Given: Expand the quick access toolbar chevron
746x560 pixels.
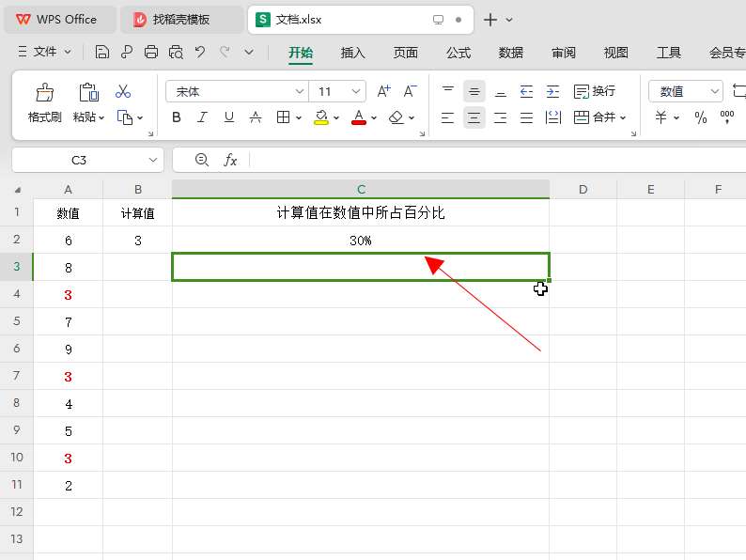Looking at the screenshot, I should tap(249, 52).
